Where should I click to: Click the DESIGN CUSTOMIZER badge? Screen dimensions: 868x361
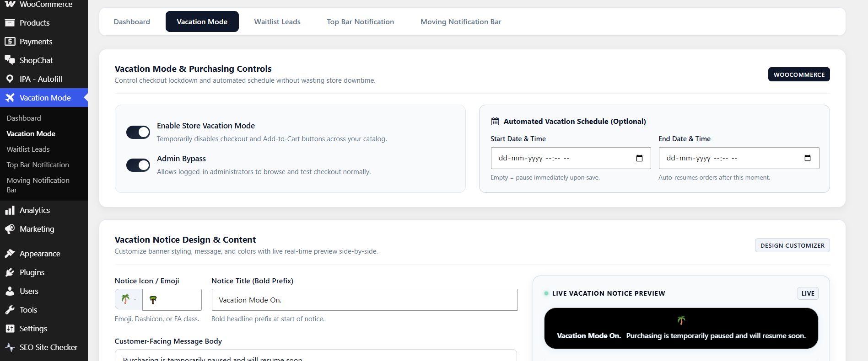click(x=793, y=245)
